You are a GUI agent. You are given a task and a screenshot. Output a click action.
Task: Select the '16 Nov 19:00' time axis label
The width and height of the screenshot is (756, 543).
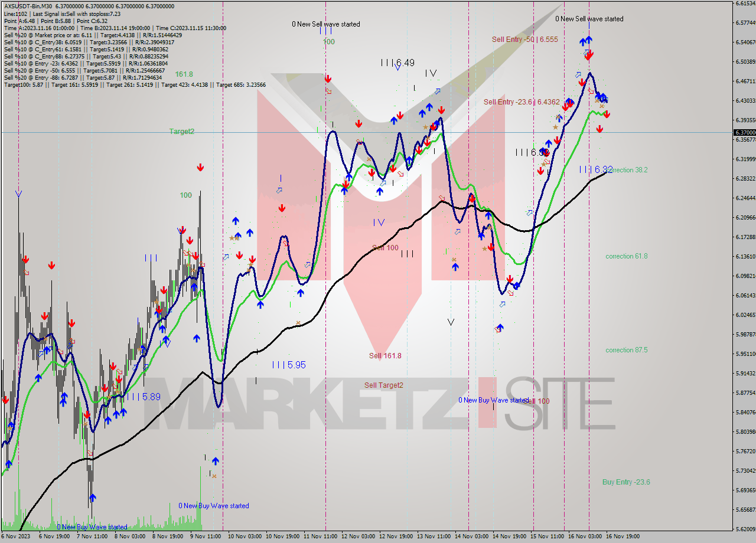click(x=623, y=537)
